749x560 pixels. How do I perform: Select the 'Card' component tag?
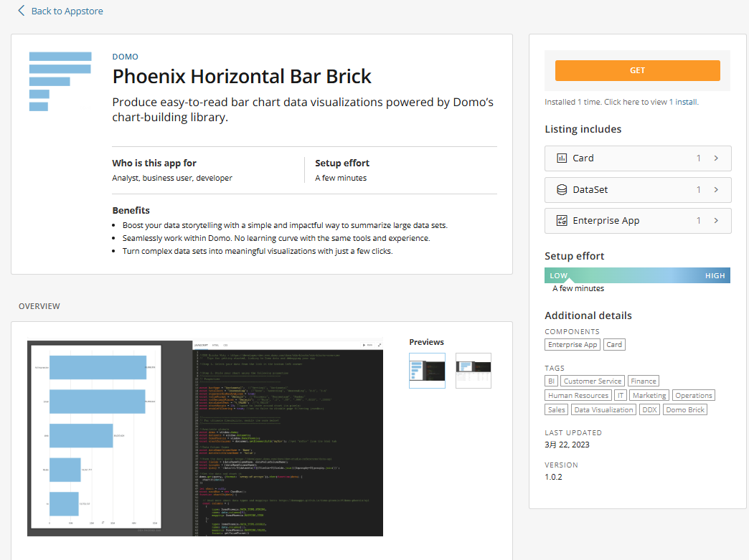pos(614,345)
